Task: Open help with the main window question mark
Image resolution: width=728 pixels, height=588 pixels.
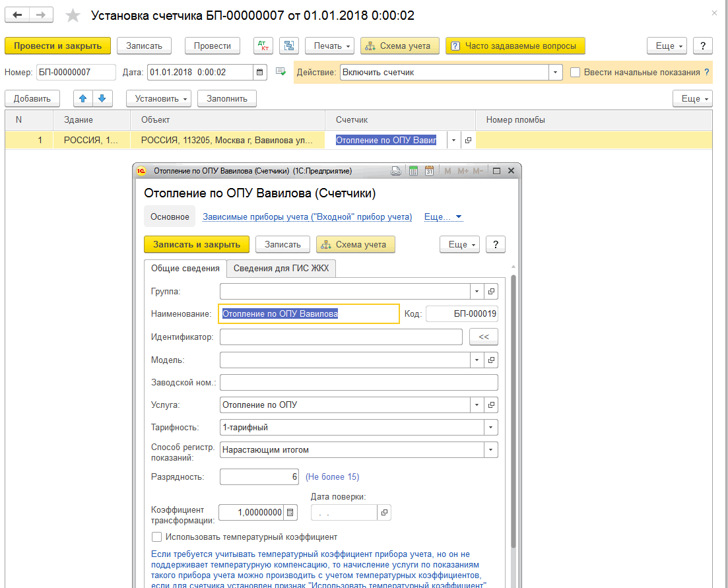Action: (x=702, y=46)
